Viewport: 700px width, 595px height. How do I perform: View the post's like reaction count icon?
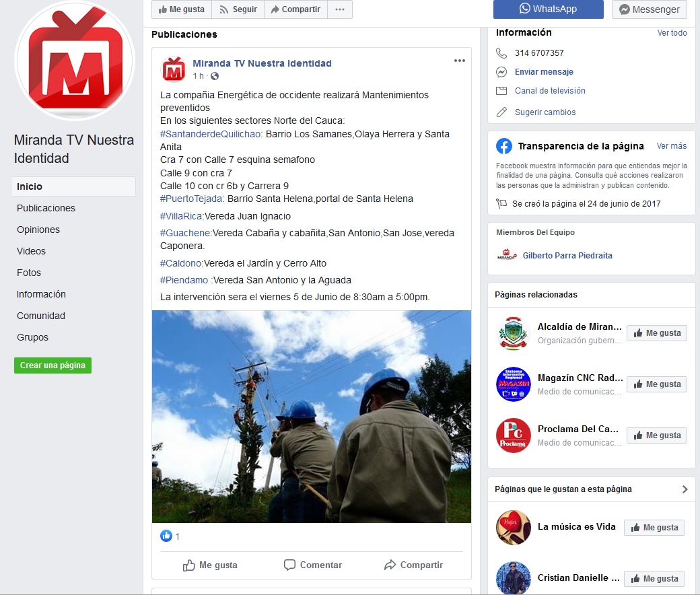tap(166, 536)
